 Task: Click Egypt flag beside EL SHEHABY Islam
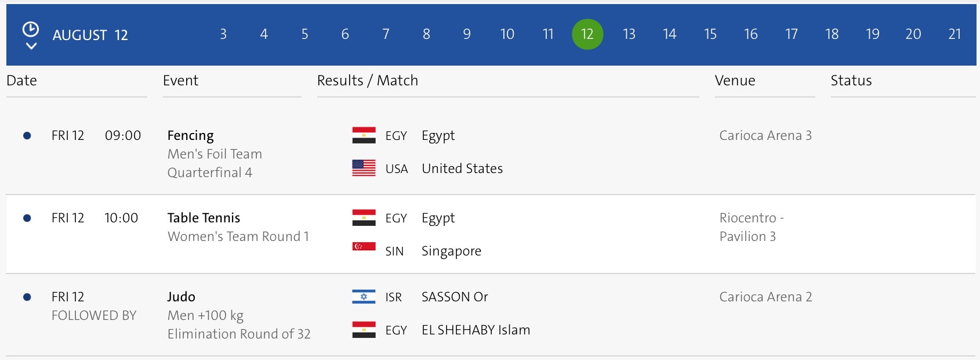pyautogui.click(x=364, y=330)
